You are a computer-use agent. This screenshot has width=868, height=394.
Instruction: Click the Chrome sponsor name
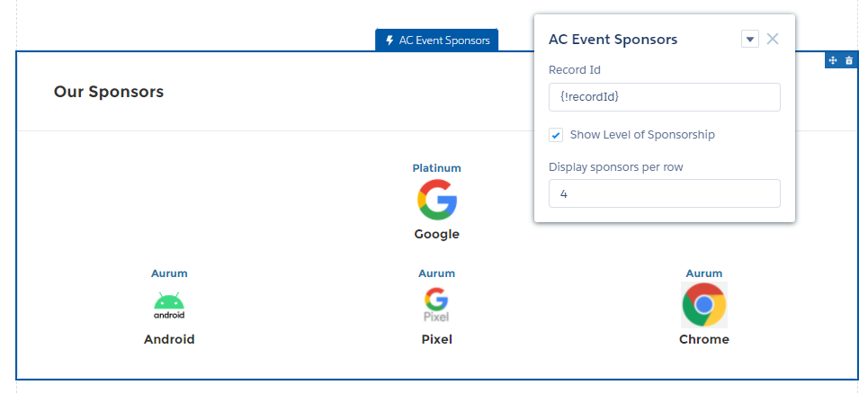(703, 339)
